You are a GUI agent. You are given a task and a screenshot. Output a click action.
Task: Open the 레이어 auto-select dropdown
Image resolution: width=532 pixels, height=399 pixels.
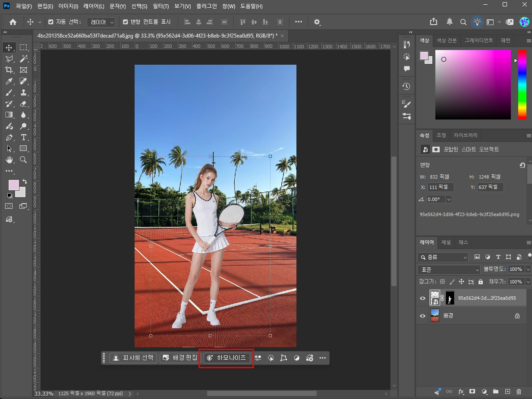tap(101, 22)
